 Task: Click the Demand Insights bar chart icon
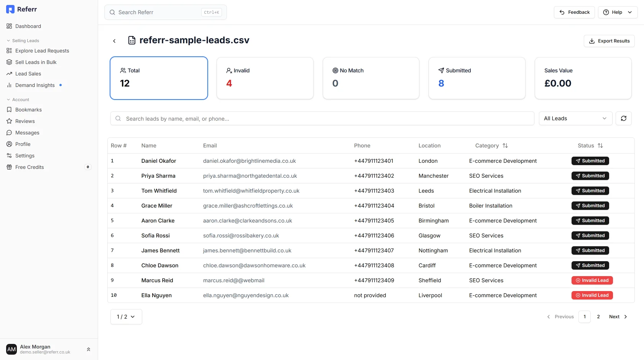pos(9,85)
